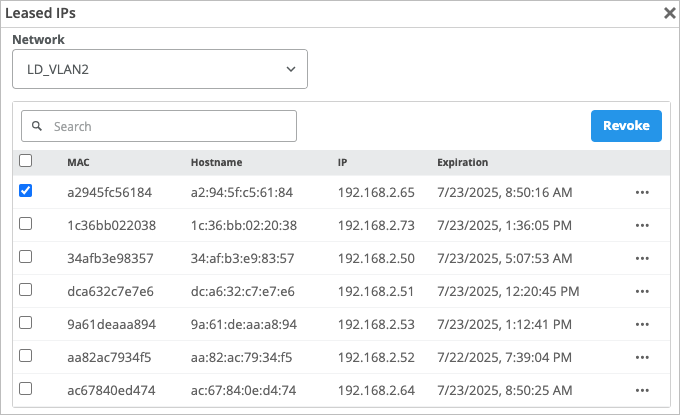
Task: Sort leases by the Hostname column header
Action: (216, 162)
